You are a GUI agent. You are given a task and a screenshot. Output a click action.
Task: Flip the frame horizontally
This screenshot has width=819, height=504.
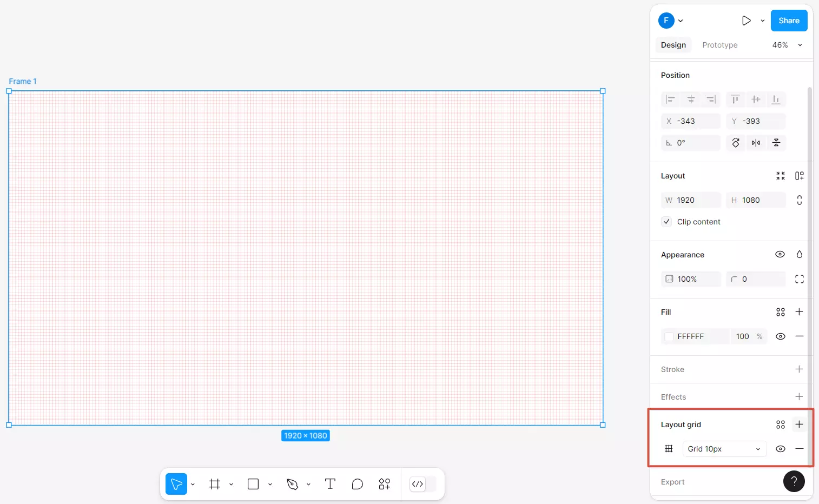point(756,143)
